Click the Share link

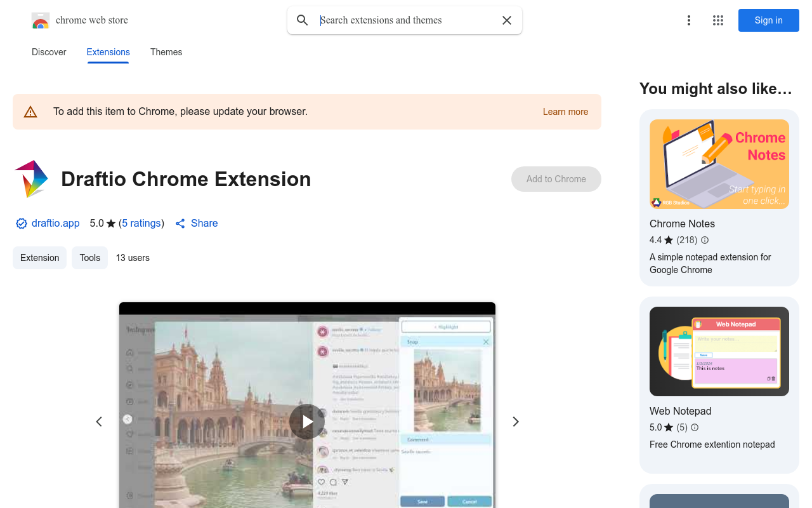pyautogui.click(x=204, y=224)
